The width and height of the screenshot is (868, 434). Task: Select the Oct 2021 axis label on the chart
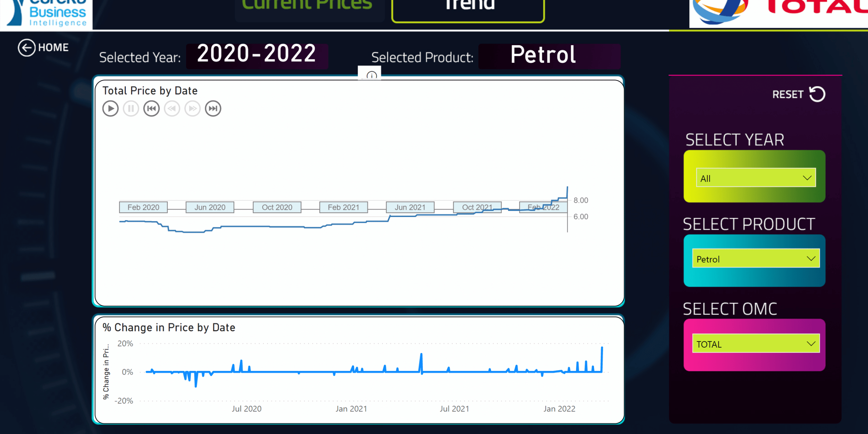477,207
